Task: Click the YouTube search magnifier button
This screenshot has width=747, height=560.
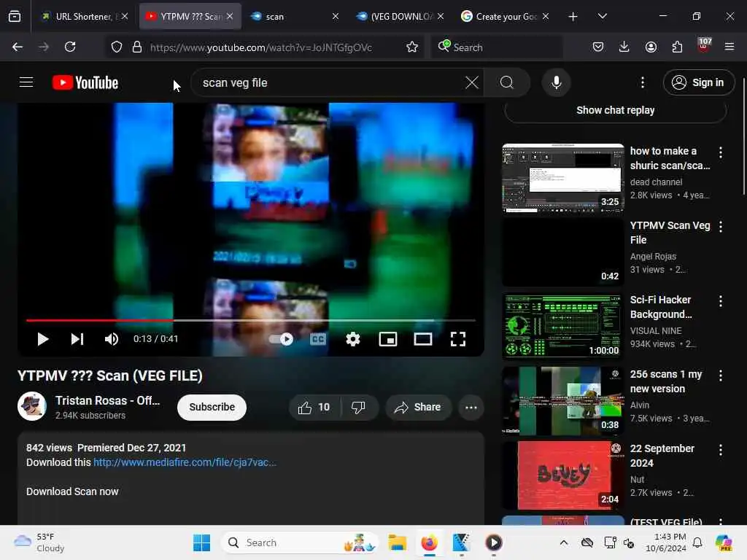Action: [507, 82]
